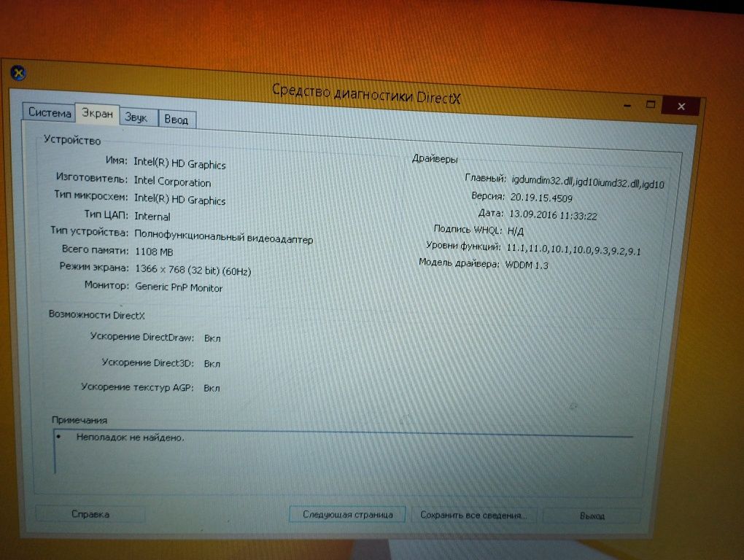Click Сохранить все сведения button
Image resolution: width=744 pixels, height=560 pixels.
coord(473,515)
